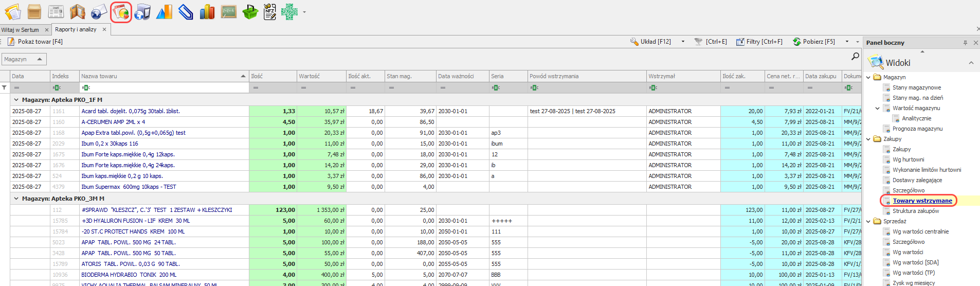Select Stany magazynowe in the views tree
The image size is (980, 286).
[x=916, y=87]
